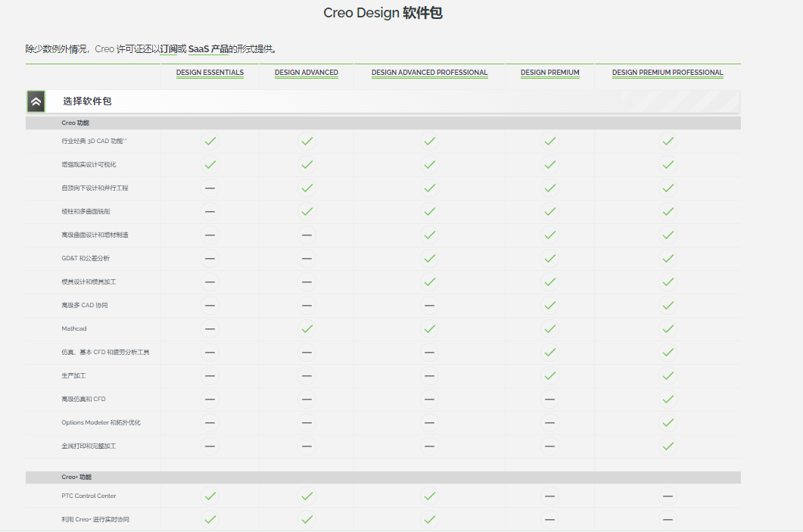Click check icon for 金属打印和完整加工 under Design Premium Professional
Image resolution: width=803 pixels, height=532 pixels.
click(x=668, y=446)
